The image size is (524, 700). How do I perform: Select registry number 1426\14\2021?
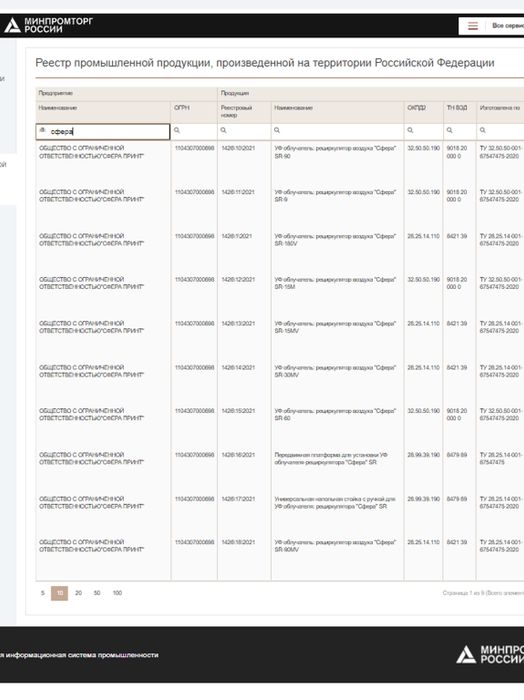click(x=238, y=367)
